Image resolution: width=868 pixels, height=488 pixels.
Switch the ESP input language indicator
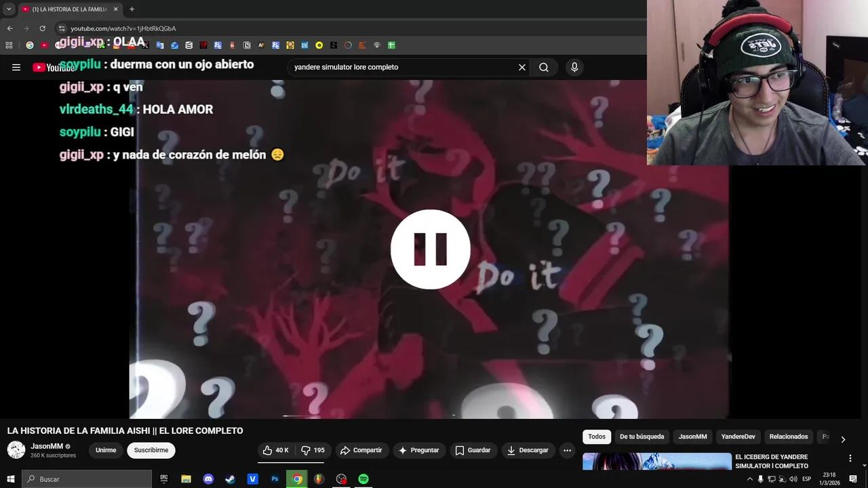(807, 479)
